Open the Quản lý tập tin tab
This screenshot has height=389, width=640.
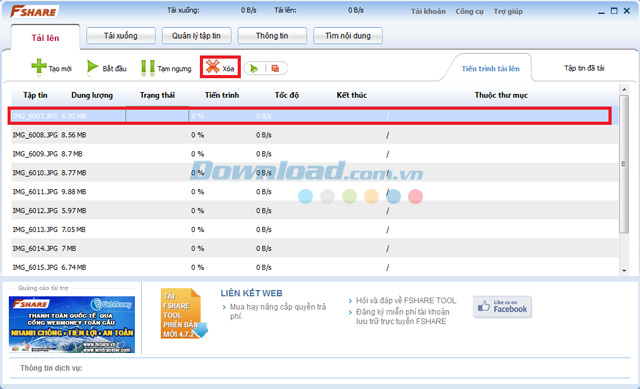[x=196, y=36]
